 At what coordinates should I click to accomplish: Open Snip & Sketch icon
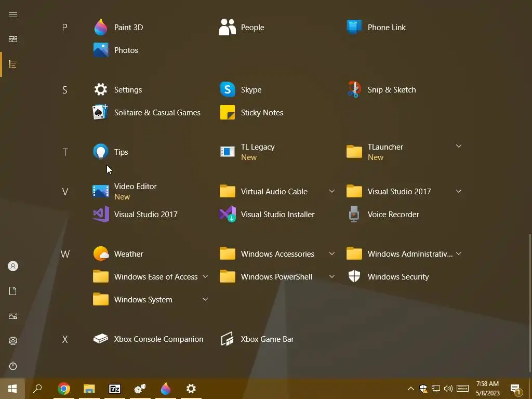(x=354, y=89)
